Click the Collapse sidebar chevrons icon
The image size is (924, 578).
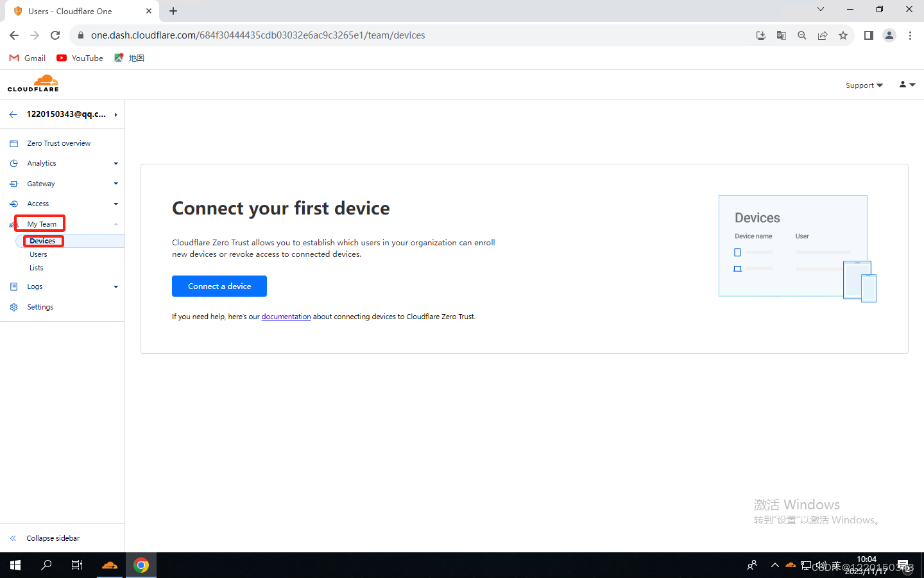(x=13, y=538)
